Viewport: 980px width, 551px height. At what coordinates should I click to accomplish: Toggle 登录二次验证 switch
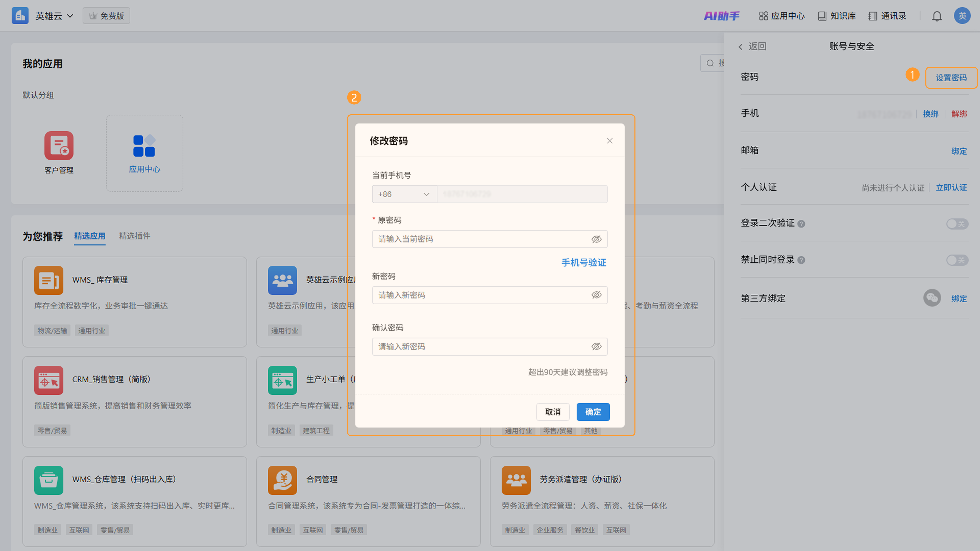[x=957, y=224]
